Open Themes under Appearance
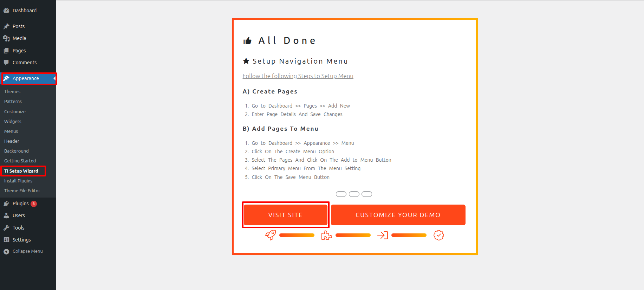Image resolution: width=644 pixels, height=290 pixels. click(x=12, y=91)
